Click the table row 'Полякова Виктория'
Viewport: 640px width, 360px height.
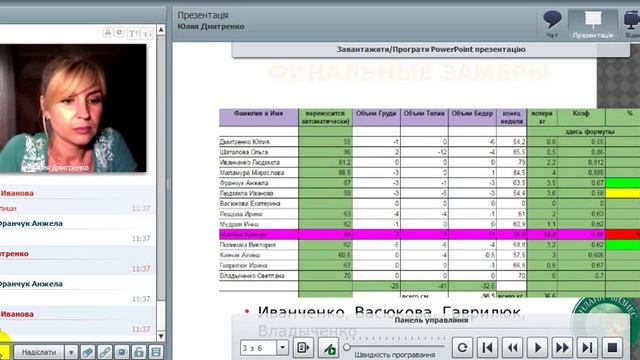[x=429, y=244]
